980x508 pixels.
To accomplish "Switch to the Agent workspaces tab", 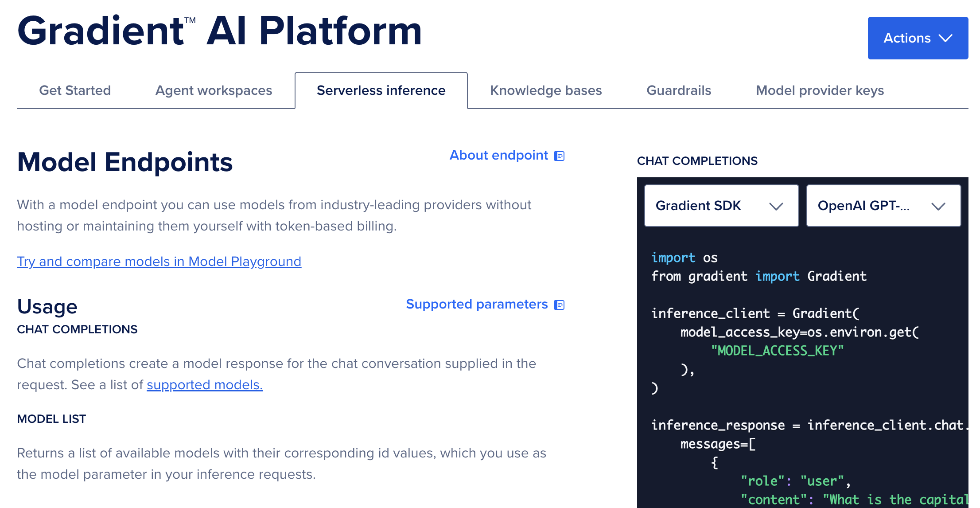I will [214, 90].
